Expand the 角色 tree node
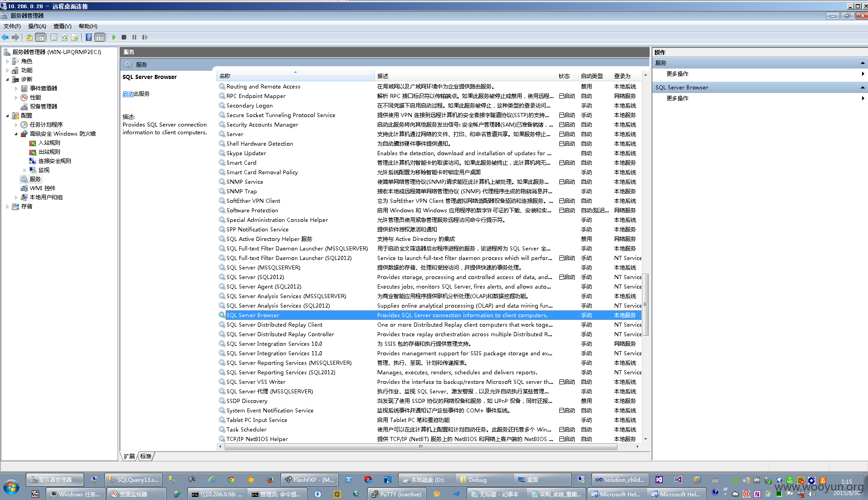868x500 pixels. pyautogui.click(x=7, y=61)
